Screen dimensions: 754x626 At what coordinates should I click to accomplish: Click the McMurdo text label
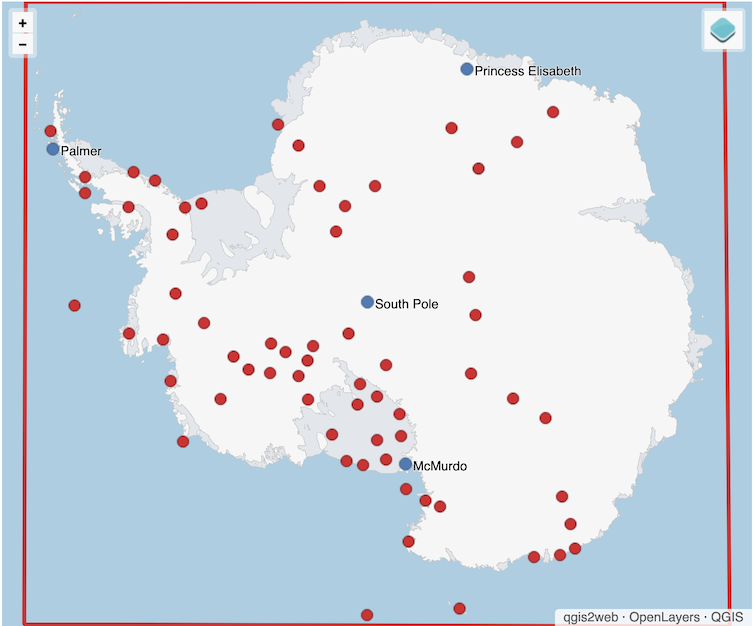click(x=440, y=466)
